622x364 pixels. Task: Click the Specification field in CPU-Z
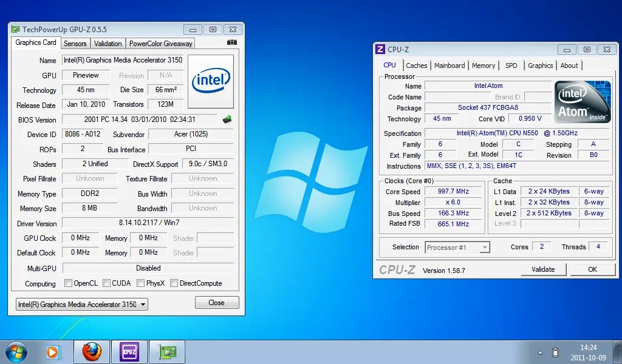point(517,133)
